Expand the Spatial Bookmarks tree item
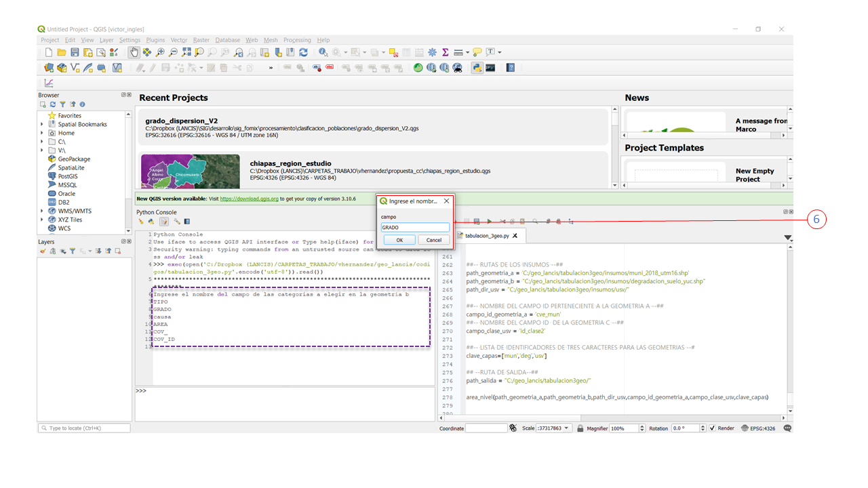This screenshot has width=868, height=488. 42,124
